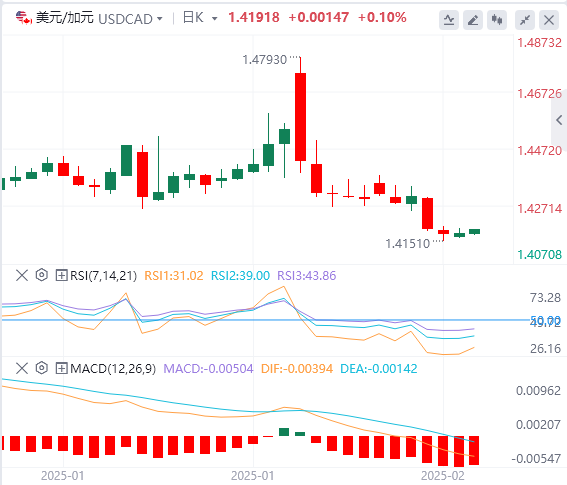Open RSI indicator settings hexagon icon
Screen dimensions: 567x485
(42, 275)
